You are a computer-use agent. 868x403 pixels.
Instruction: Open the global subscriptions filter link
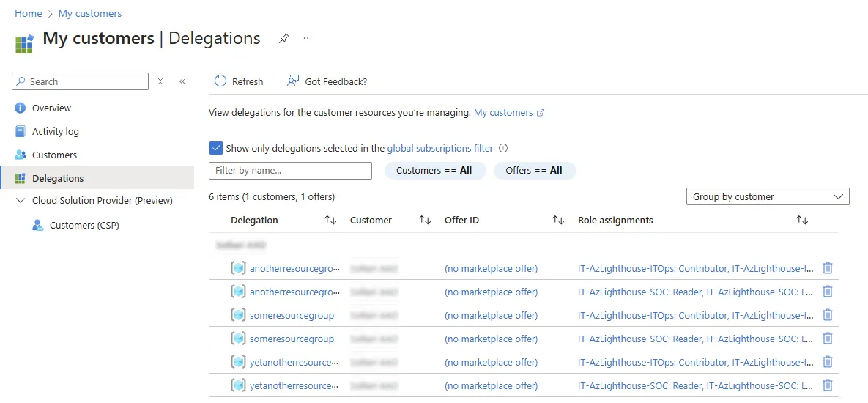439,148
